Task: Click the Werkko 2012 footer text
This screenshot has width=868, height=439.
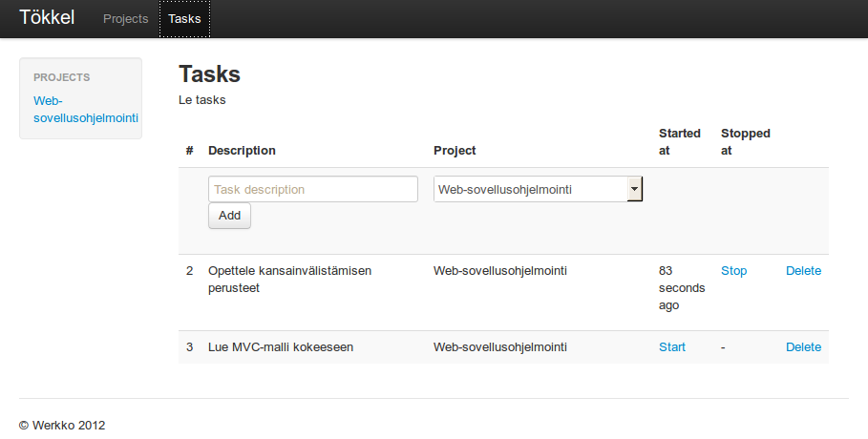Action: pyautogui.click(x=62, y=425)
